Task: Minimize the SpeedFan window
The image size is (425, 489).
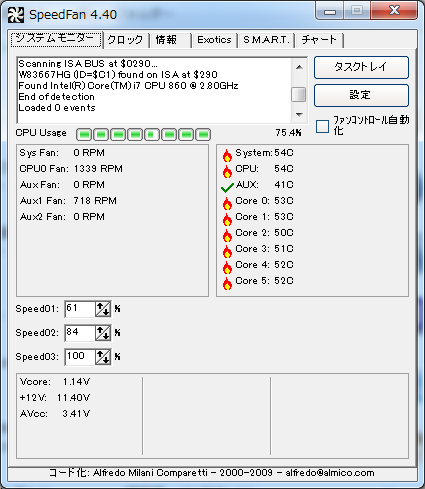Action: [x=330, y=11]
